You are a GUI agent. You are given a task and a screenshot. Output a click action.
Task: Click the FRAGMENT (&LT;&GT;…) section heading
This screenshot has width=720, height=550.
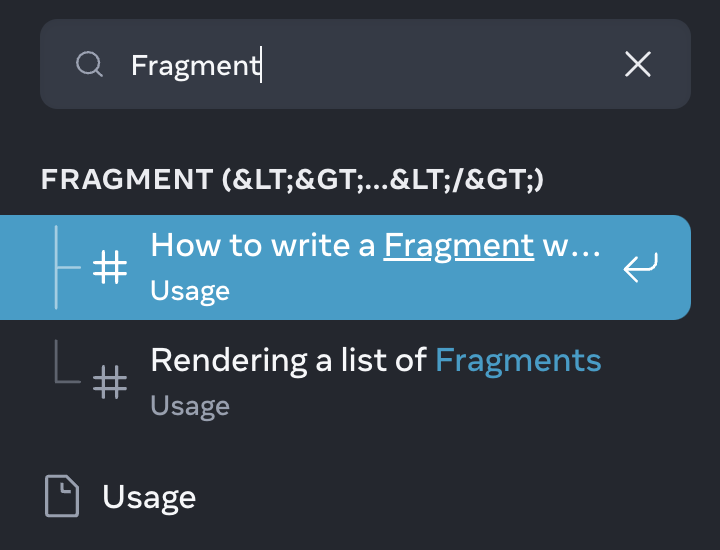(x=292, y=179)
